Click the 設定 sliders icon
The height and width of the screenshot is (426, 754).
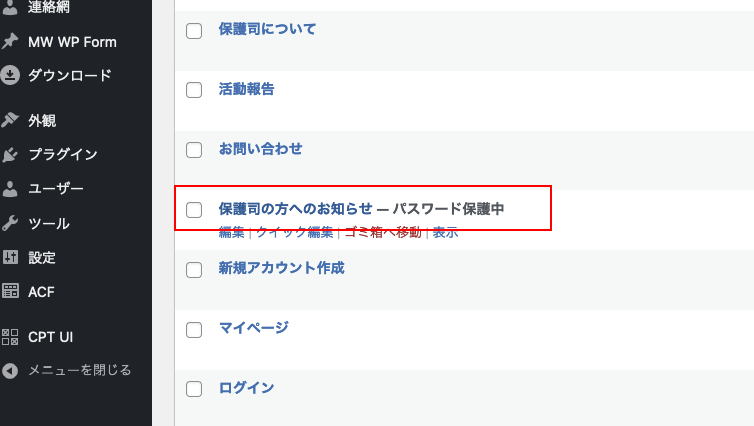point(10,257)
